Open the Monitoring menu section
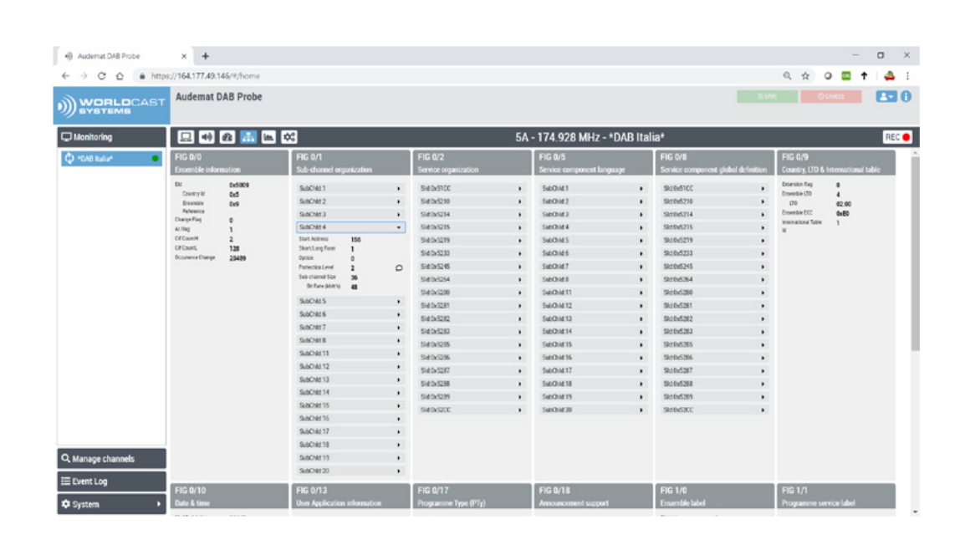Image resolution: width=970 pixels, height=560 pixels. 111,137
